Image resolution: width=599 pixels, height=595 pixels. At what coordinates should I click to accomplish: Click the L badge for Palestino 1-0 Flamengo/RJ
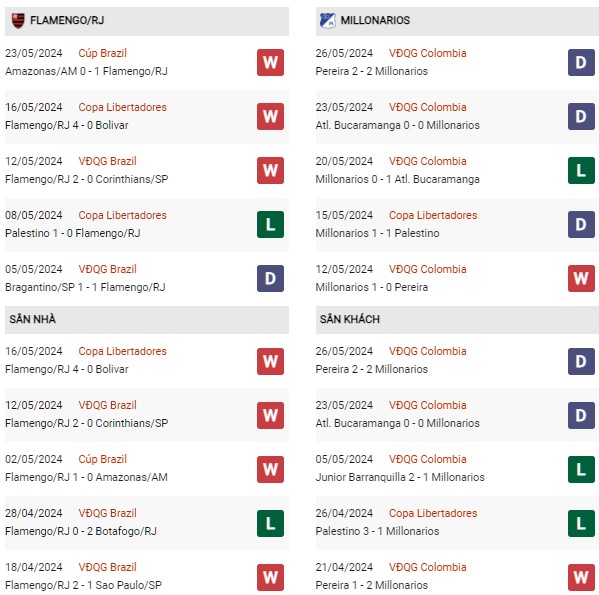coord(270,225)
